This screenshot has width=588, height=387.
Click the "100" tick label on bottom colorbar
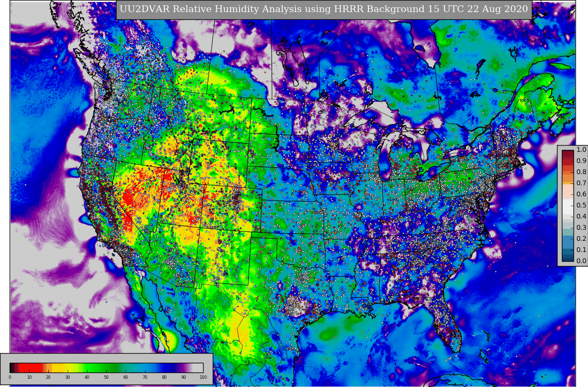click(x=203, y=377)
